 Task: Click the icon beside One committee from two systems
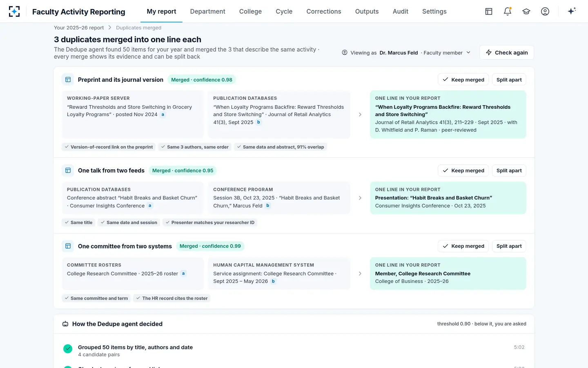click(68, 246)
